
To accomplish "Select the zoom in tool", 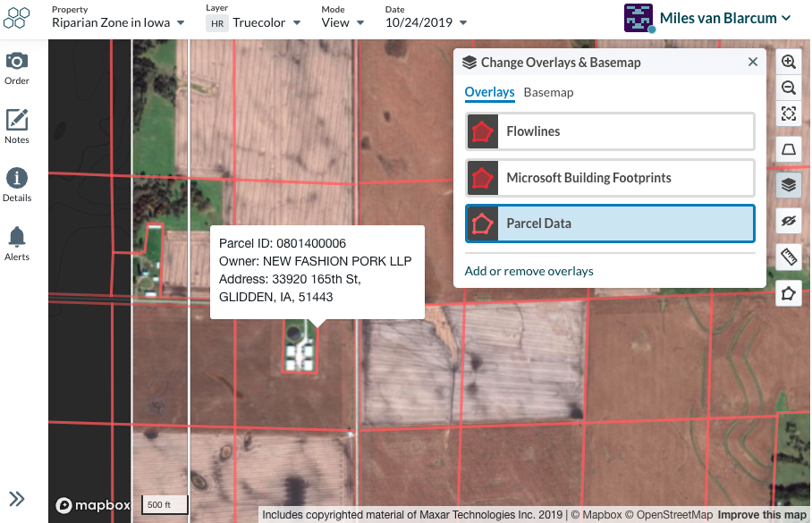I will [x=788, y=61].
